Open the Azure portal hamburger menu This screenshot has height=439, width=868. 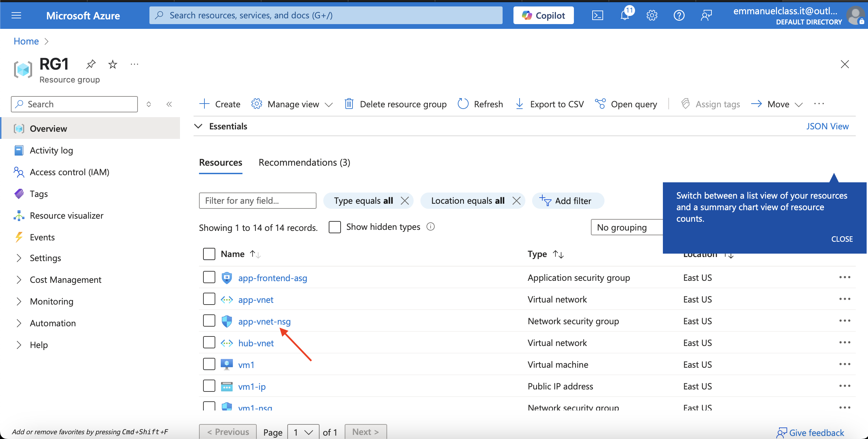(16, 15)
